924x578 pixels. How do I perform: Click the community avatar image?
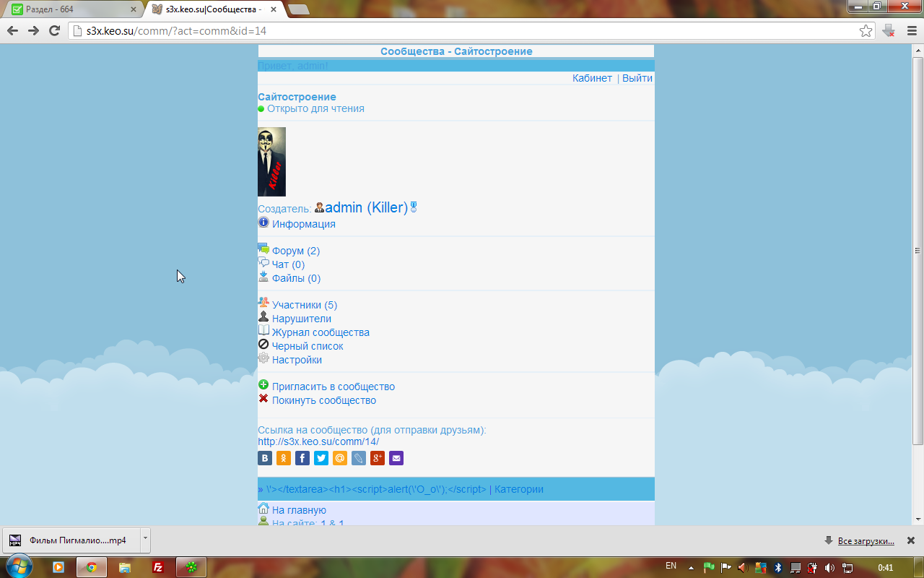pyautogui.click(x=271, y=162)
